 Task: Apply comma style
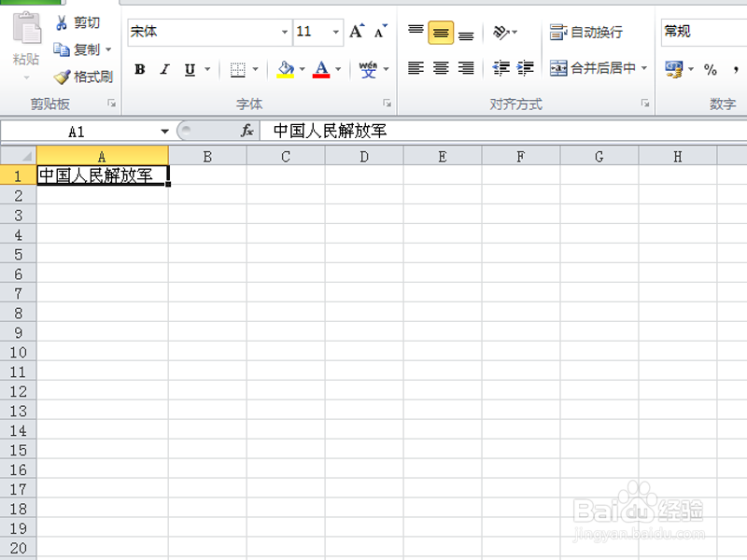coord(736,69)
